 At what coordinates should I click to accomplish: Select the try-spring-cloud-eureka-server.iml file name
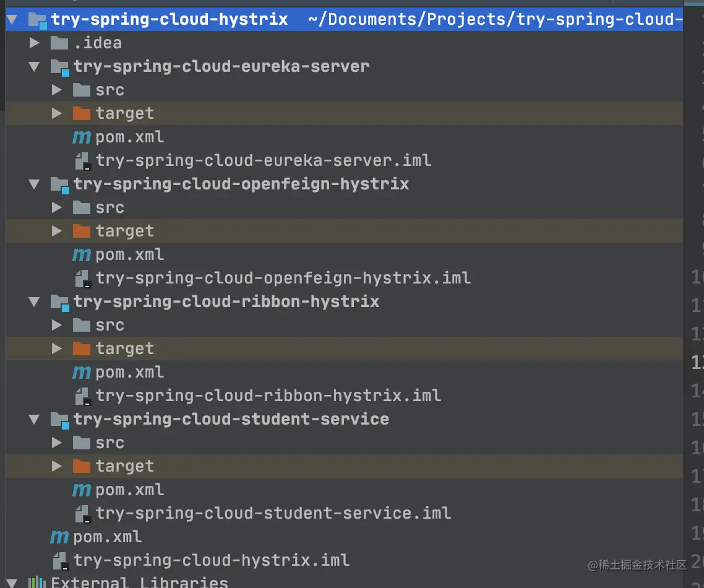pos(264,160)
